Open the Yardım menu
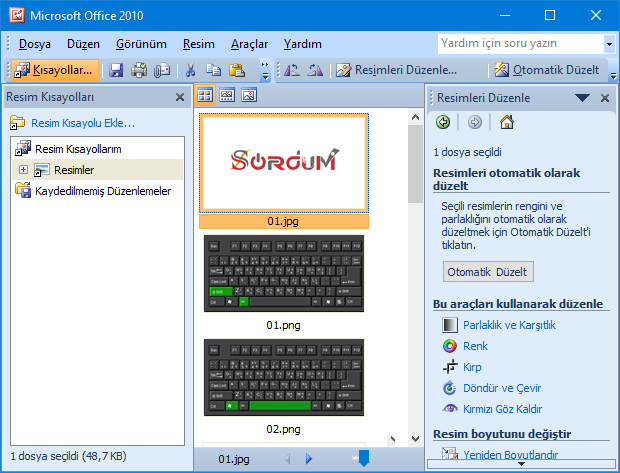 [302, 44]
